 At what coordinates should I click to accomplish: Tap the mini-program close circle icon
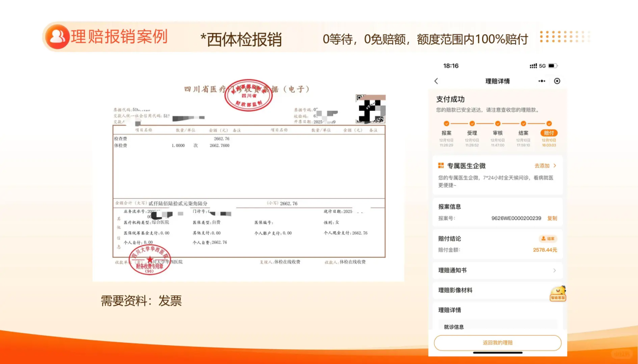557,81
